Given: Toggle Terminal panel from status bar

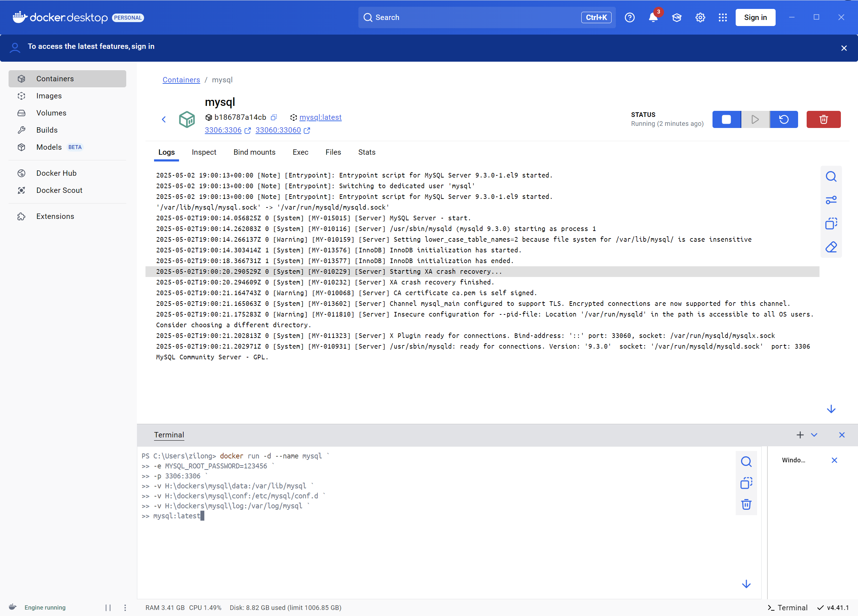Looking at the screenshot, I should pyautogui.click(x=788, y=607).
